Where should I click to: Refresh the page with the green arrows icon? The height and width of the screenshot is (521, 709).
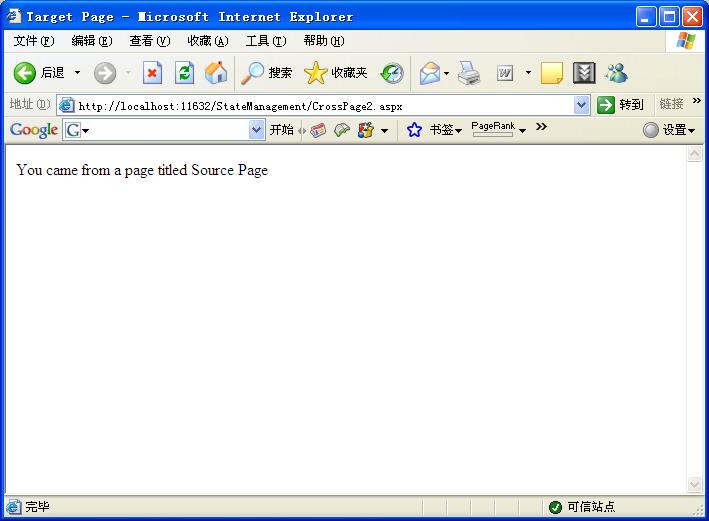coord(184,73)
